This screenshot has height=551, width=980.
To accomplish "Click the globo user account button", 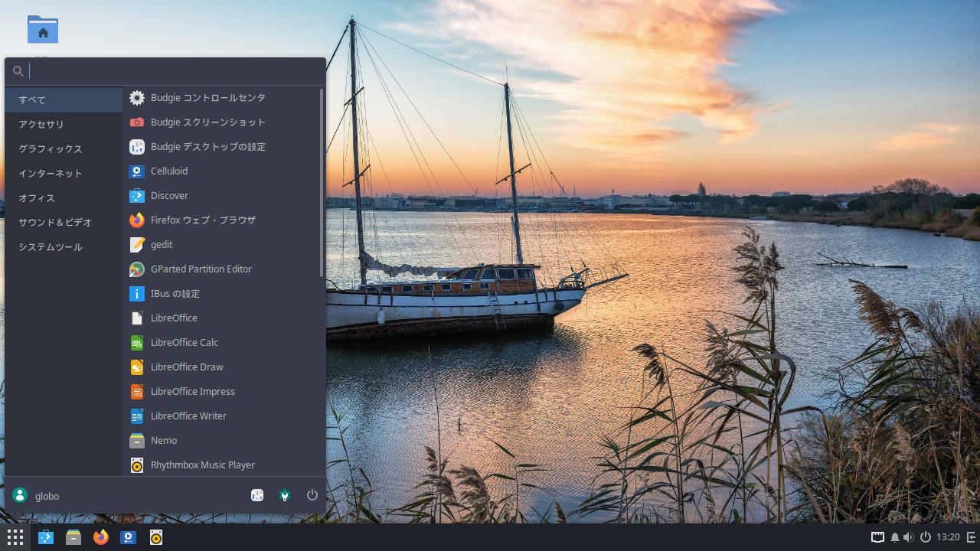I will pos(37,496).
